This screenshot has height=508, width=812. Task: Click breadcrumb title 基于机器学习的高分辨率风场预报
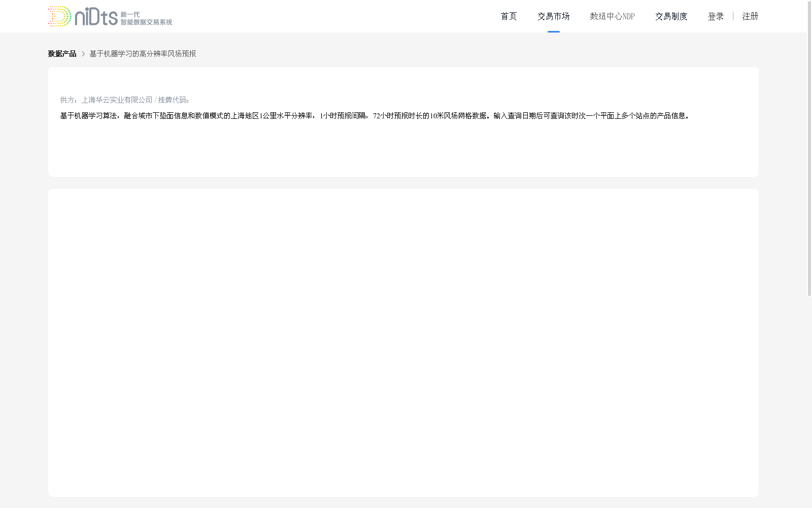click(x=143, y=54)
